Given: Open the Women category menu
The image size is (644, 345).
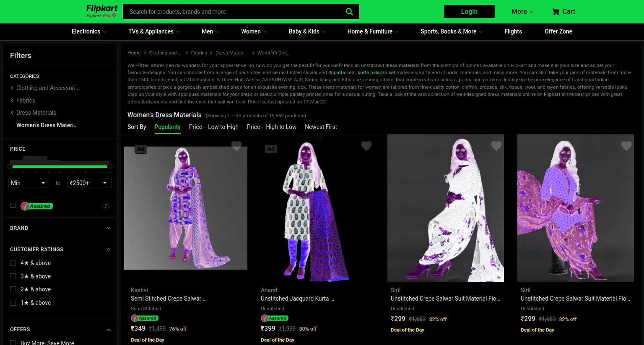Looking at the screenshot, I should (x=254, y=31).
